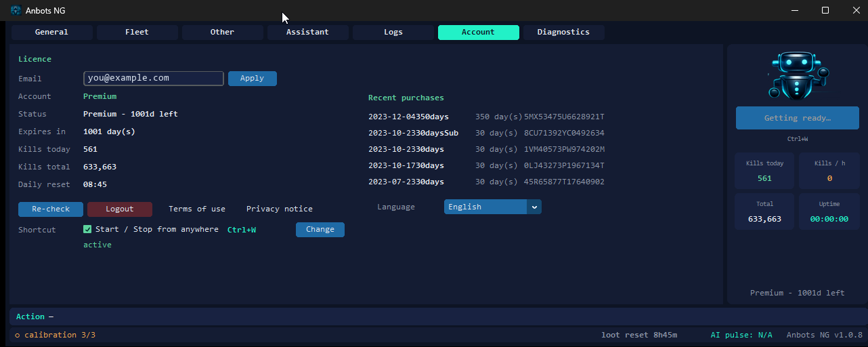Click the active shortcut status text
The width and height of the screenshot is (868, 347).
click(x=97, y=245)
